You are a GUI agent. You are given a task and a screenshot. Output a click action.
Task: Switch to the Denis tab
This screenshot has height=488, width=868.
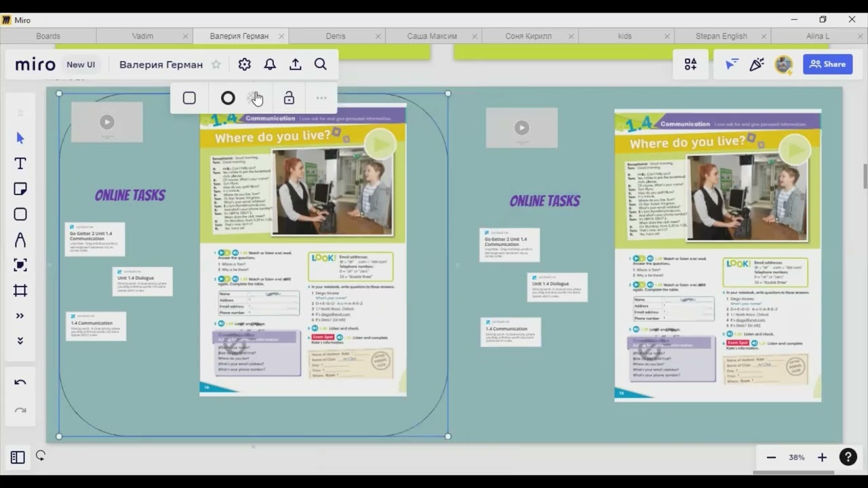click(336, 36)
